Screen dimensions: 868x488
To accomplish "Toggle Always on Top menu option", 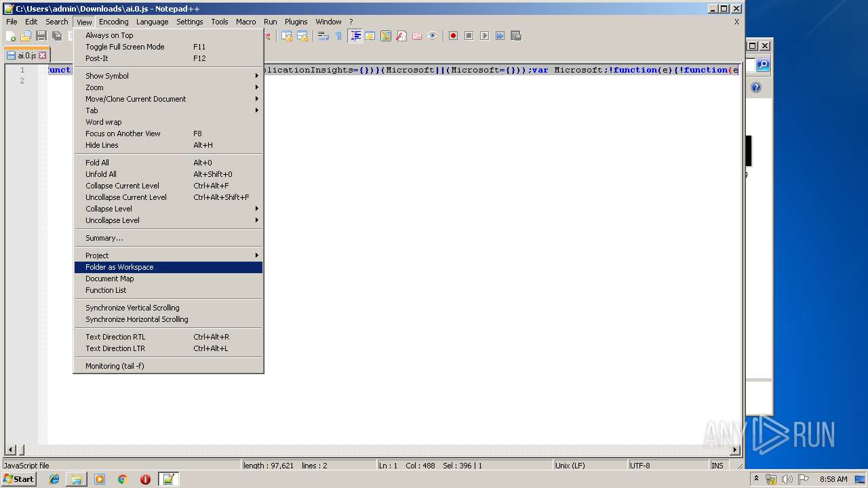I will pyautogui.click(x=168, y=35).
